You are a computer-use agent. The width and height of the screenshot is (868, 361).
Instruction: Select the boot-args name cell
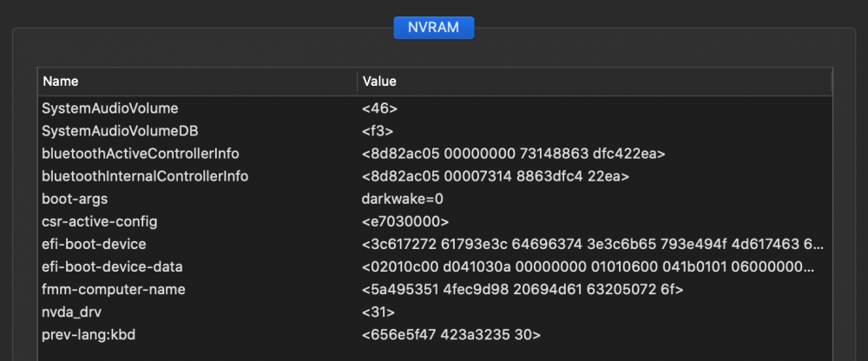click(x=75, y=200)
